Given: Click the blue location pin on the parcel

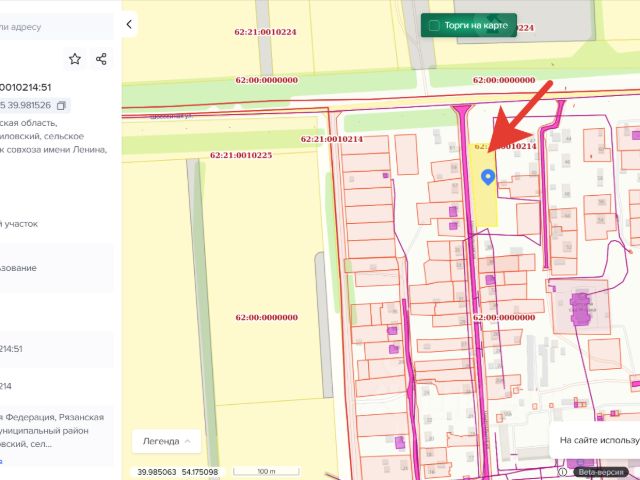Looking at the screenshot, I should 488,177.
